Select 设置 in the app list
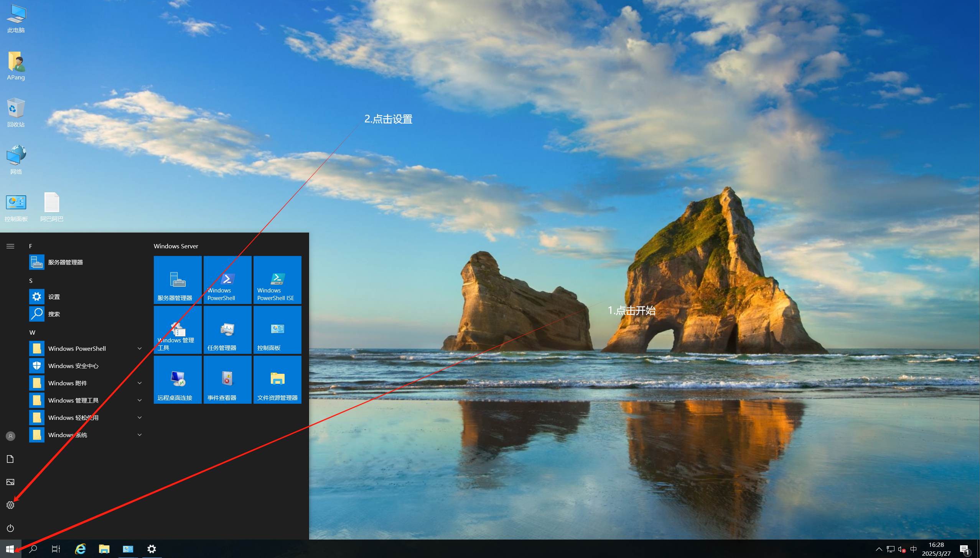This screenshot has width=980, height=558. 54,297
